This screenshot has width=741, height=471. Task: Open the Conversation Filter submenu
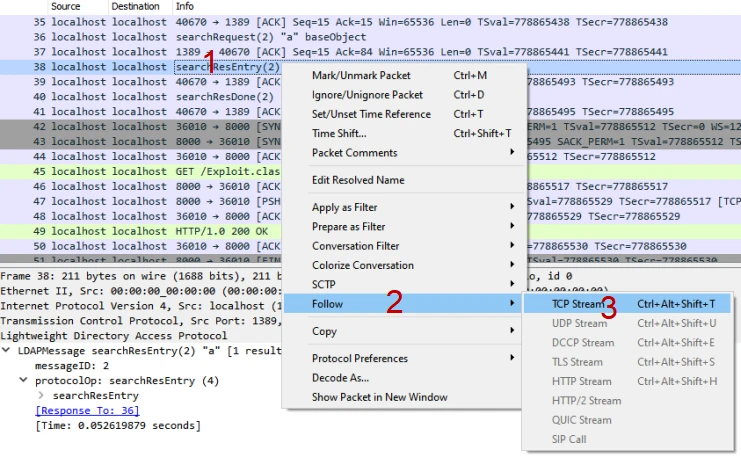click(x=355, y=246)
